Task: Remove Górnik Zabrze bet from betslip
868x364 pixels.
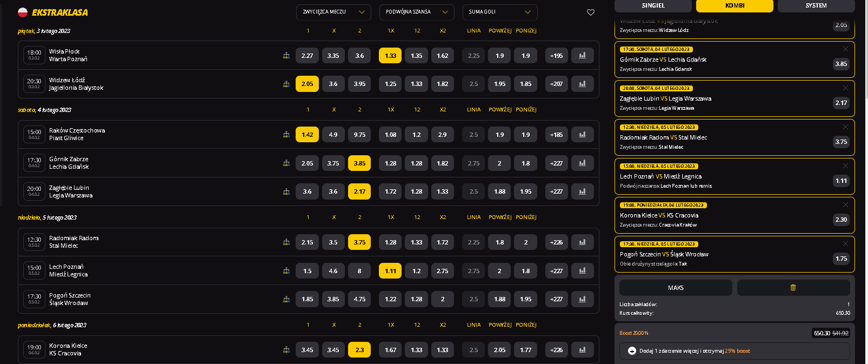Action: (845, 49)
